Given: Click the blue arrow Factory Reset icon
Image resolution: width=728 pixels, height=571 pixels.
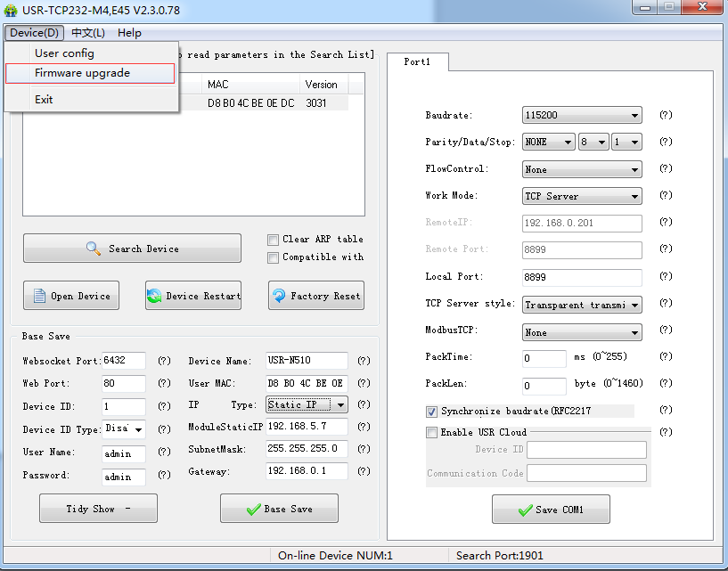Looking at the screenshot, I should 279,296.
